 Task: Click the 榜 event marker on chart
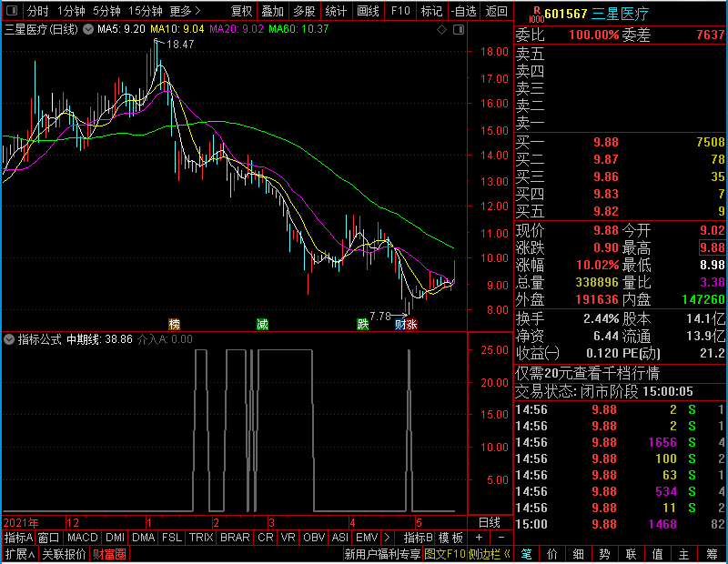tap(174, 324)
